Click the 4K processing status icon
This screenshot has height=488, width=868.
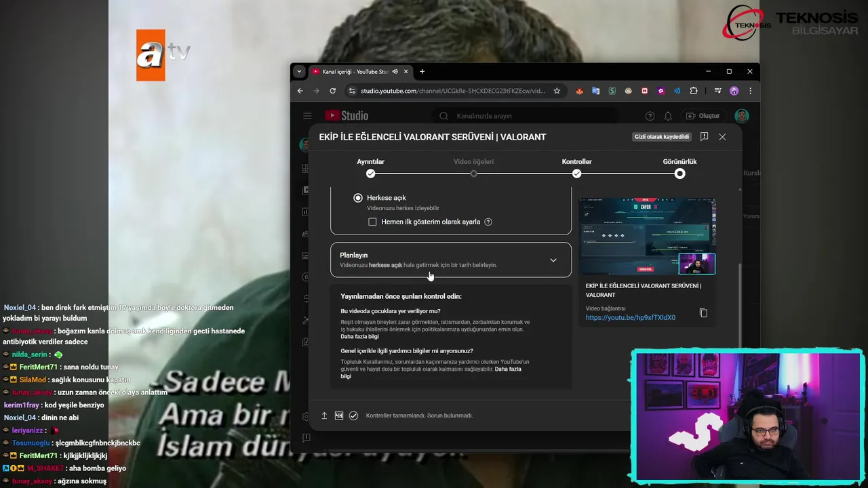pos(339,415)
